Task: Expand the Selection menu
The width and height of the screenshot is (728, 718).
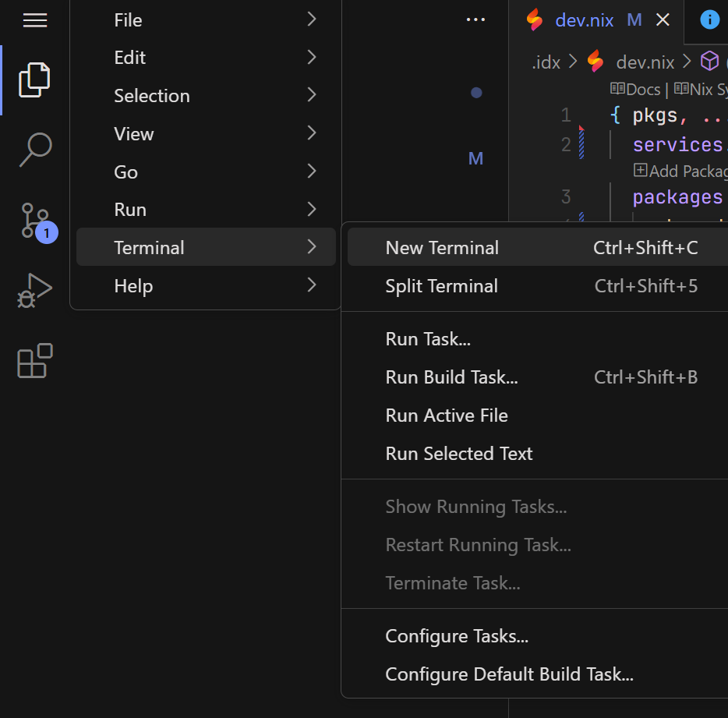Action: (x=206, y=96)
